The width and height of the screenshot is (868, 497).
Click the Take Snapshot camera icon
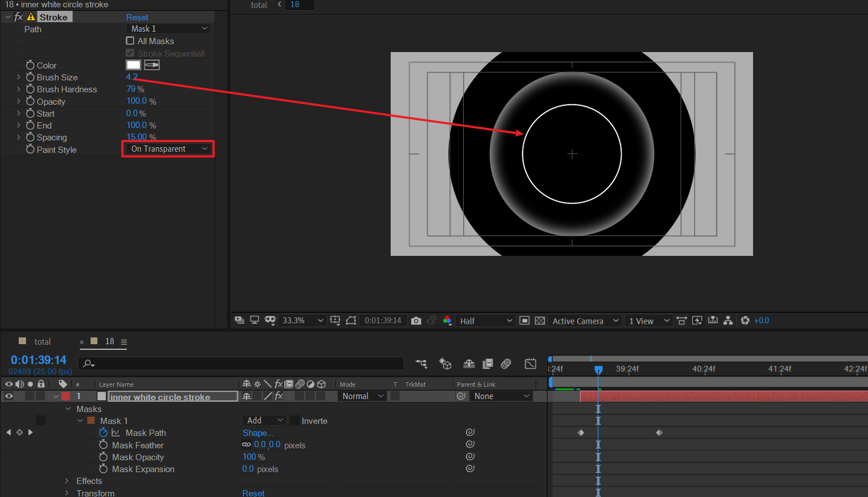coord(416,320)
